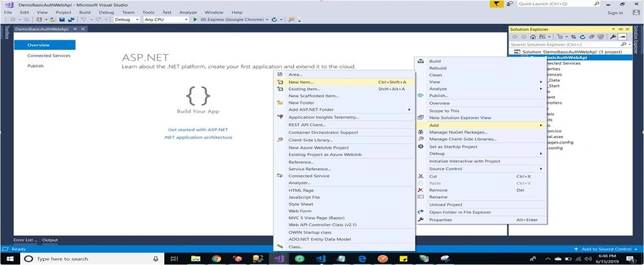The height and width of the screenshot is (265, 644).
Task: Choose Open Folder in File Explorer
Action: pos(481,212)
